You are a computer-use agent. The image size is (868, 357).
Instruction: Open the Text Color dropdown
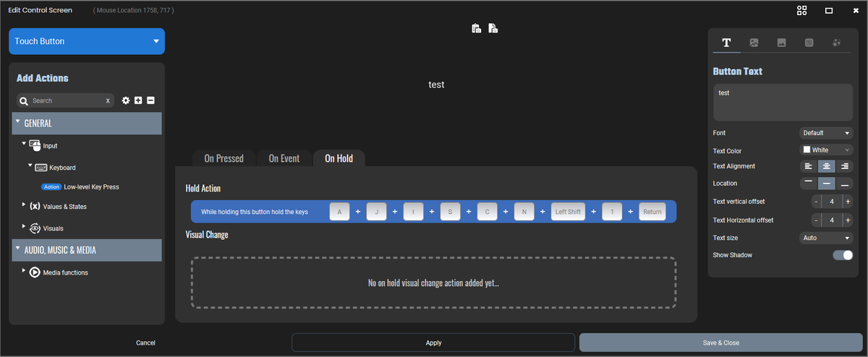point(826,150)
